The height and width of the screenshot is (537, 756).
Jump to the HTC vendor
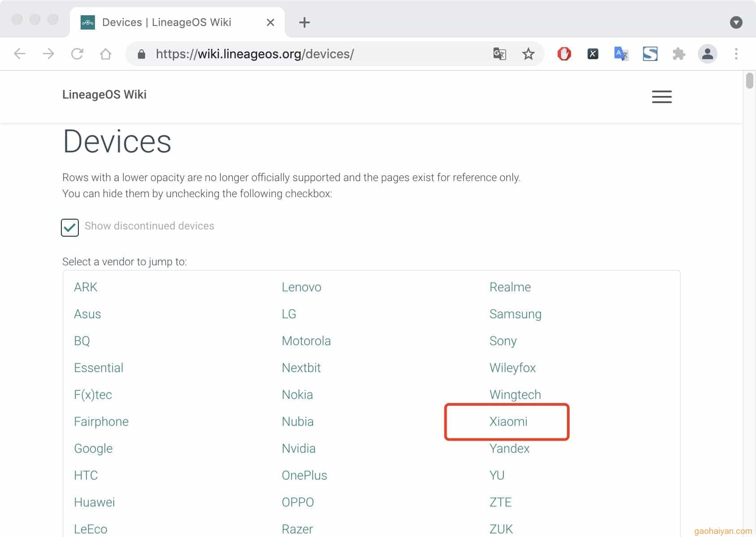tap(86, 475)
